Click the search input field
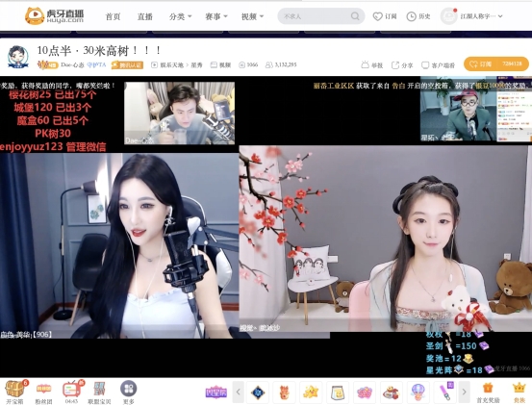The image size is (532, 405). [320, 16]
